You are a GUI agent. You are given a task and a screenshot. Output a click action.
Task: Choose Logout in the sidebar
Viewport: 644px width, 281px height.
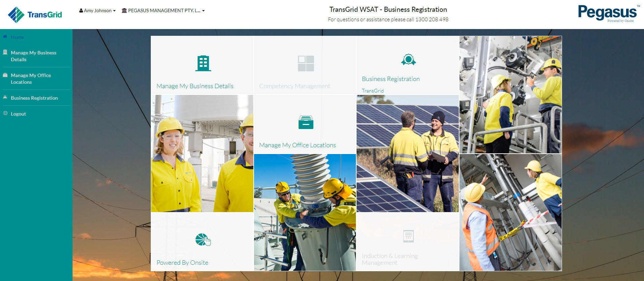click(x=18, y=114)
